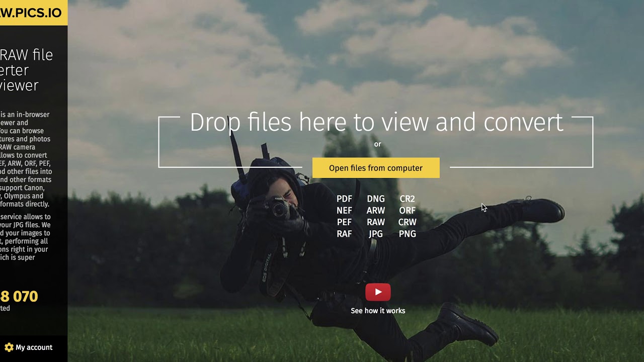Click the My account label
644x362 pixels.
point(34,347)
